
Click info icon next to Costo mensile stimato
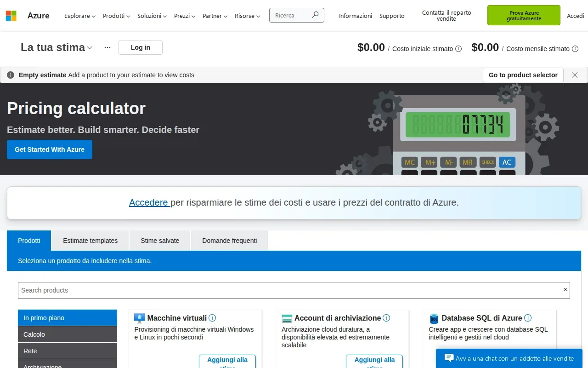(x=575, y=49)
